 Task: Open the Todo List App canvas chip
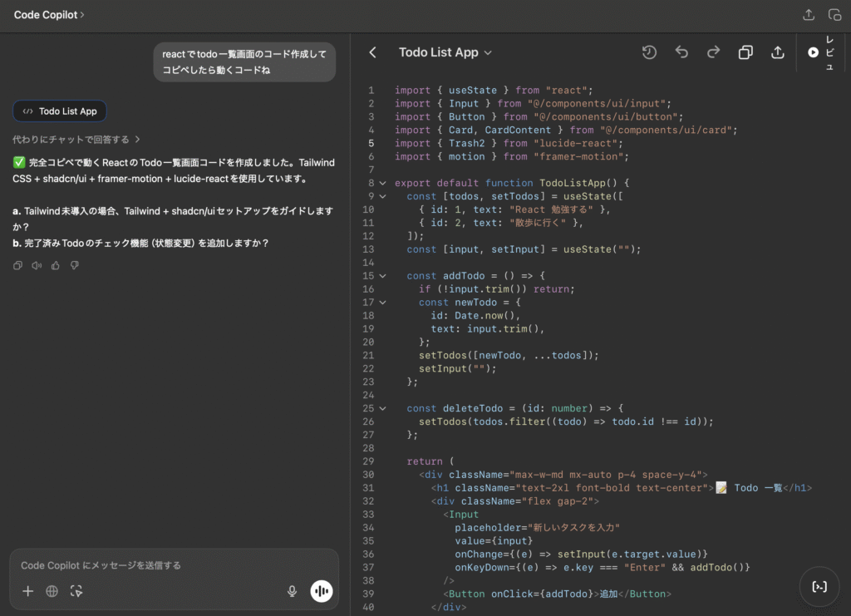click(60, 111)
